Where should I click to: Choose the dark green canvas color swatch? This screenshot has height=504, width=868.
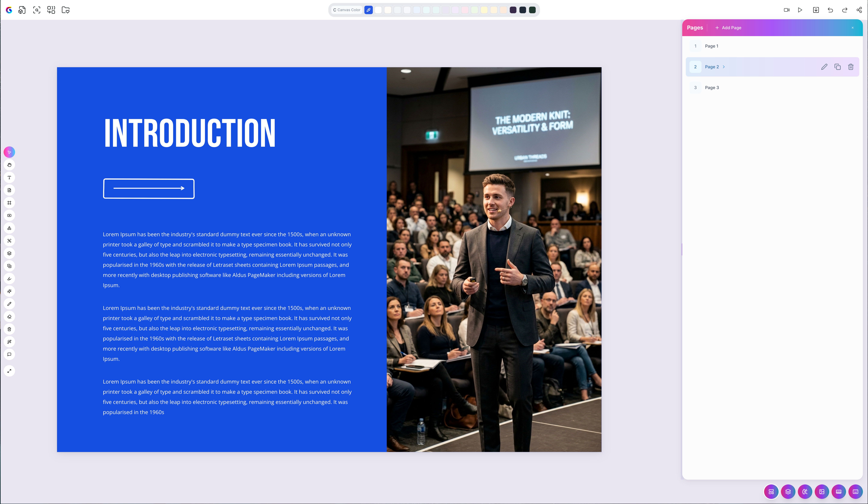coord(532,10)
